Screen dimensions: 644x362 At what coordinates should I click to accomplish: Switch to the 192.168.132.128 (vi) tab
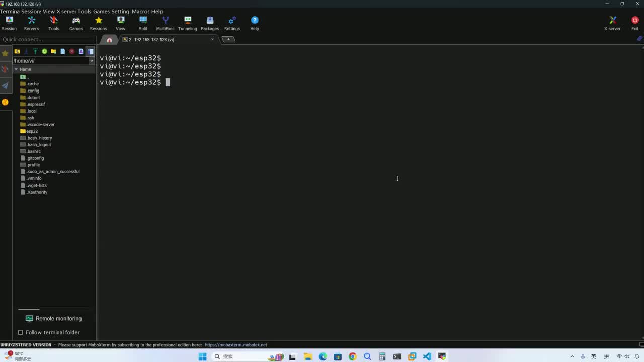coord(169,39)
